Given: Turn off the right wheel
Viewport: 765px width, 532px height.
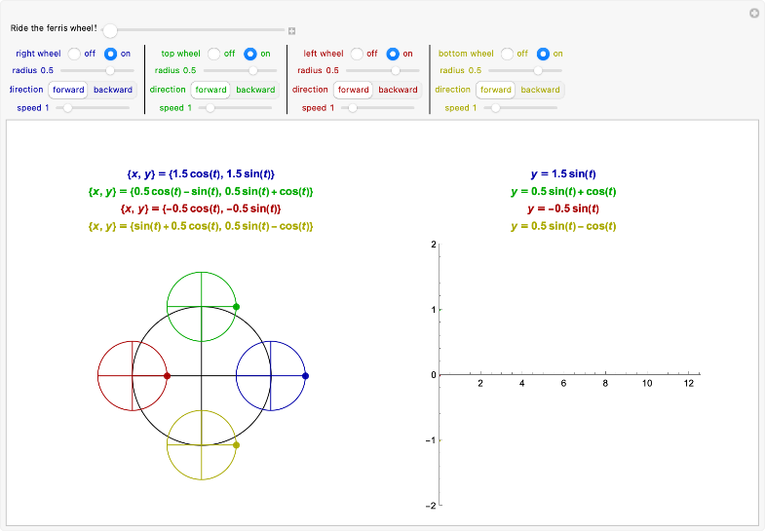Looking at the screenshot, I should coord(74,54).
